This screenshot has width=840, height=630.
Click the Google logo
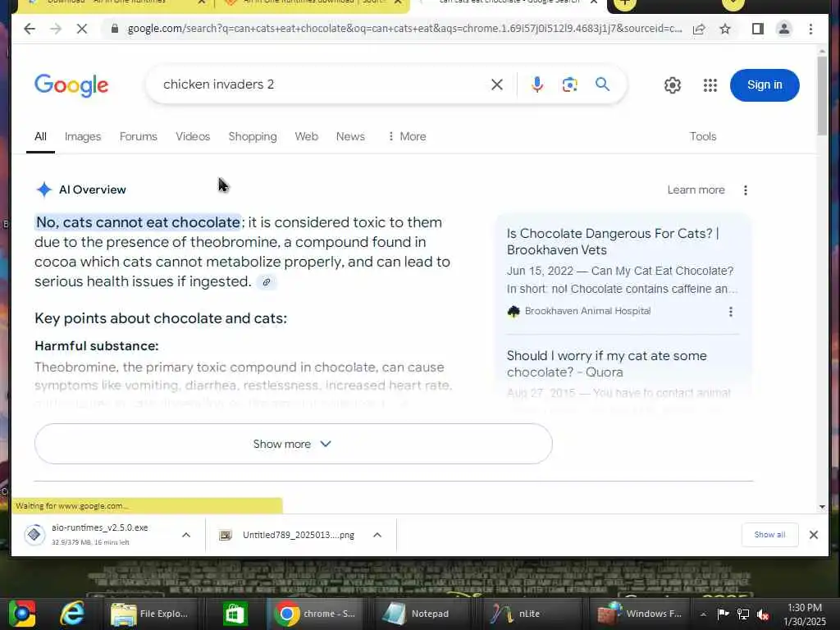tap(71, 85)
